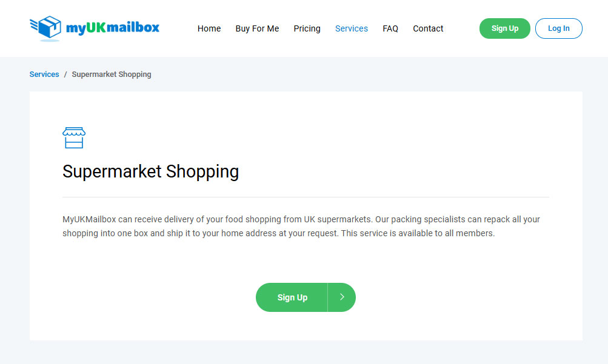Image resolution: width=608 pixels, height=364 pixels.
Task: Click the slash separator in the breadcrumb
Action: (65, 74)
